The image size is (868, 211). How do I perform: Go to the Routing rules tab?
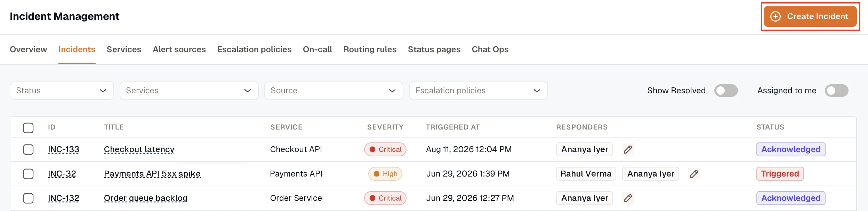[370, 49]
